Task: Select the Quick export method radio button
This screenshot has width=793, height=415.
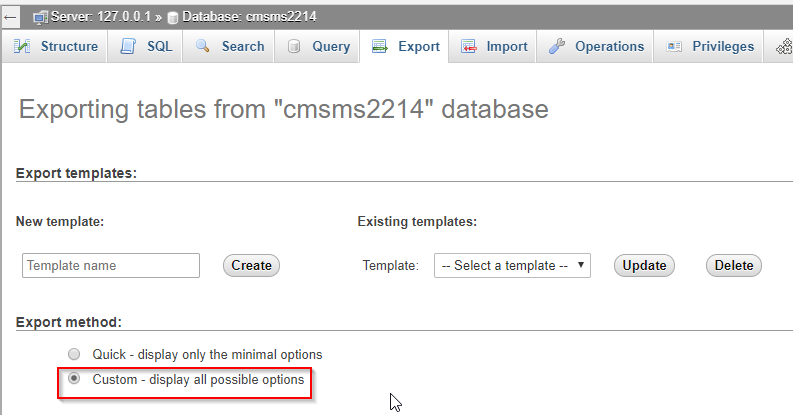Action: [73, 354]
